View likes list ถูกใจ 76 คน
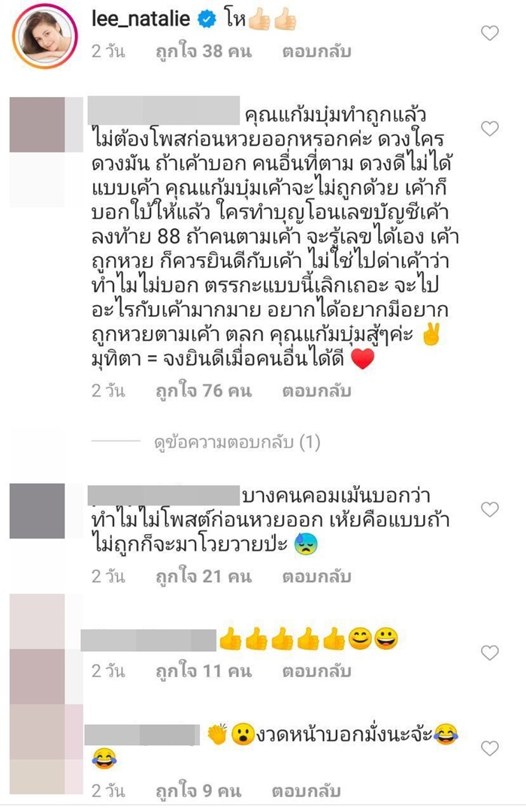The height and width of the screenshot is (812, 526). pyautogui.click(x=204, y=391)
